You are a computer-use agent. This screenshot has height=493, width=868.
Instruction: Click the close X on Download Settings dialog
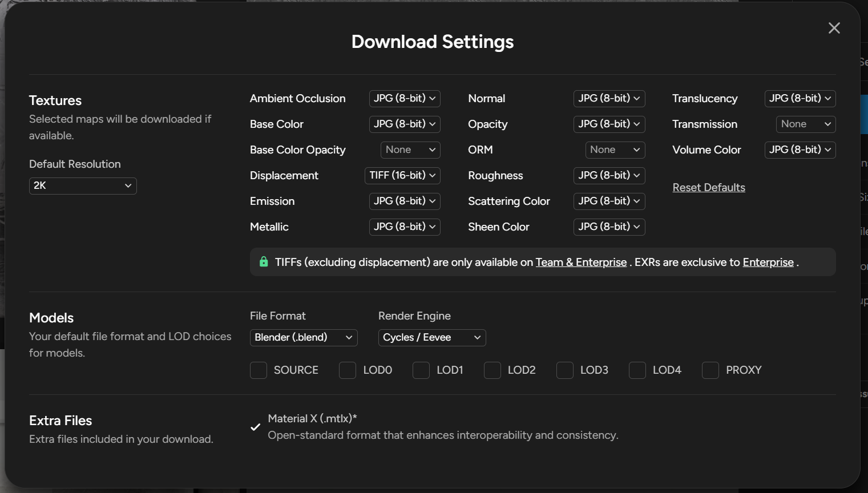(834, 27)
